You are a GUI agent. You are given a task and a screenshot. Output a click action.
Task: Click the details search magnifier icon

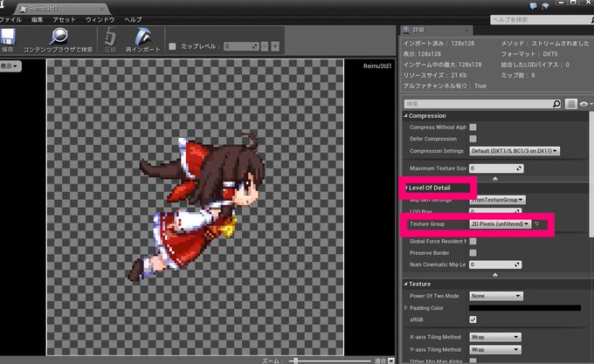click(556, 104)
